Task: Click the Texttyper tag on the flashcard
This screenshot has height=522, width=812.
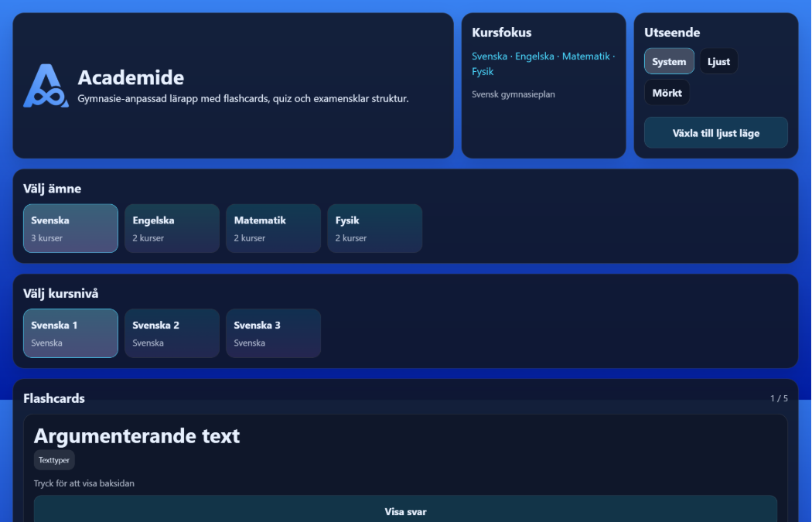Action: pyautogui.click(x=54, y=460)
